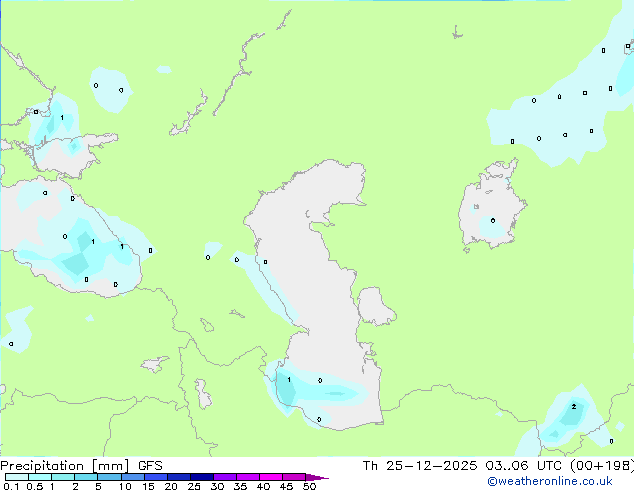The width and height of the screenshot is (634, 490).
Task: Click the 45 mm legend color box
Action: [x=294, y=477]
